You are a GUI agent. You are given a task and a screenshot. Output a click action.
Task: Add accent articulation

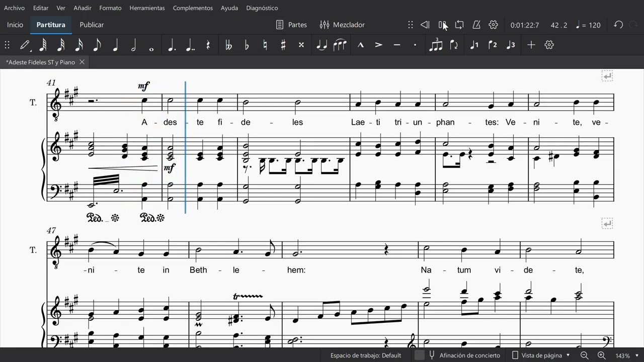point(378,45)
